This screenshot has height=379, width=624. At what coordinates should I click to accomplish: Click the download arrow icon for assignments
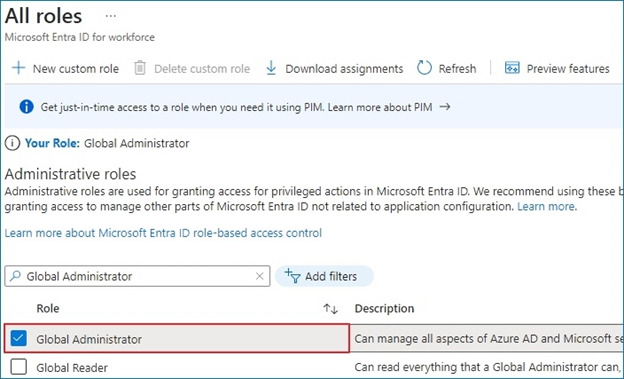pyautogui.click(x=271, y=68)
